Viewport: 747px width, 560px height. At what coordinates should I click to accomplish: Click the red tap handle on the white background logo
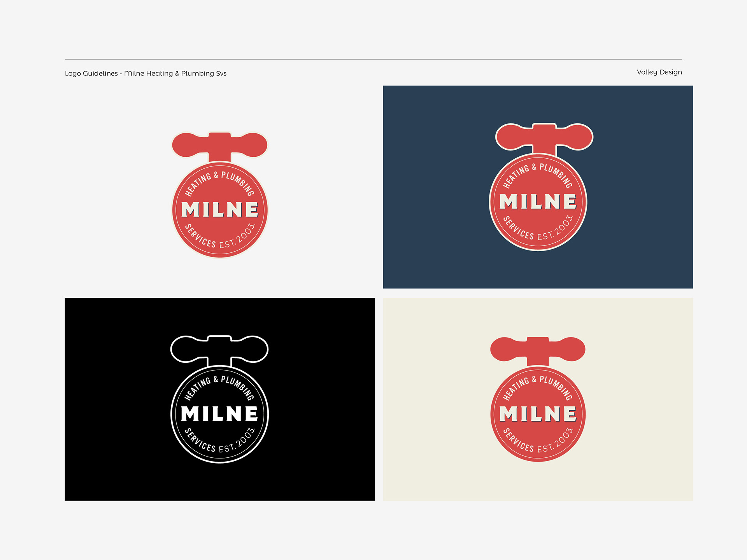pos(220,147)
